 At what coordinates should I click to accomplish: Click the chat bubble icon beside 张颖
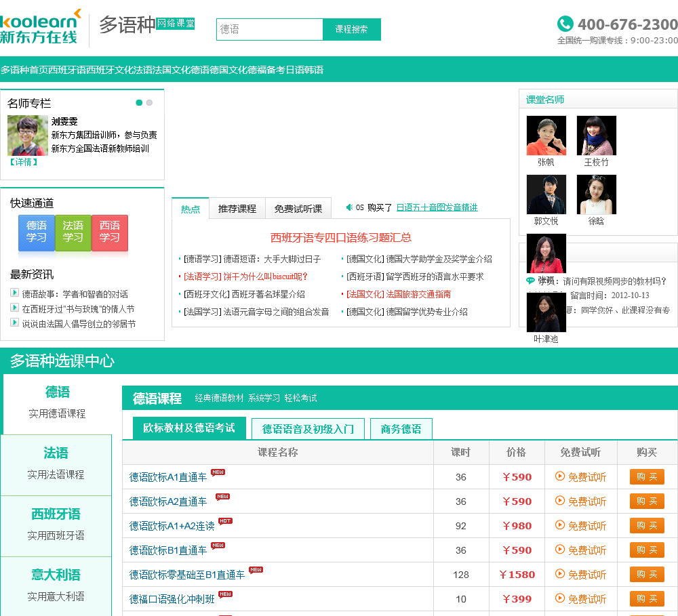click(530, 281)
